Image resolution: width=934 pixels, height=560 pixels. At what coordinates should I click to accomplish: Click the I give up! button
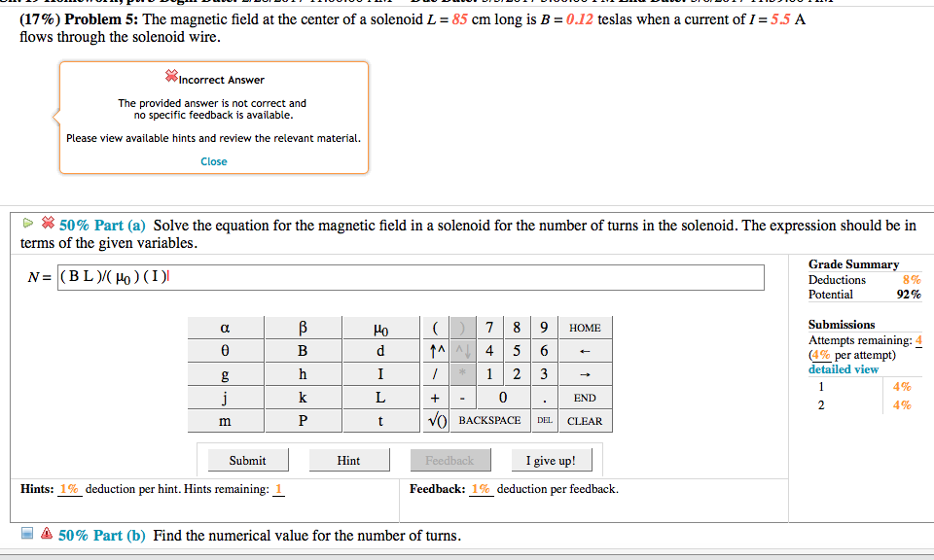pos(551,461)
